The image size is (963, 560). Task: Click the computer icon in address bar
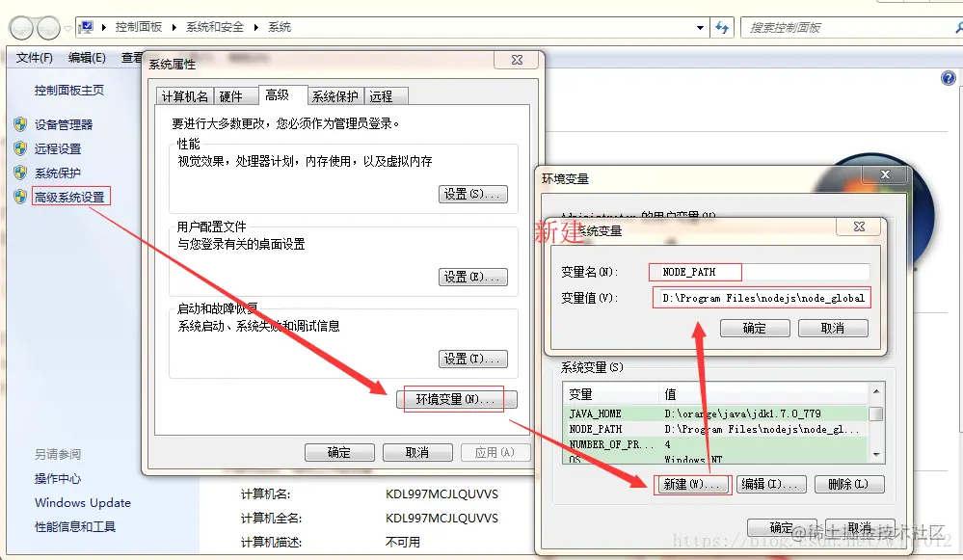click(87, 27)
